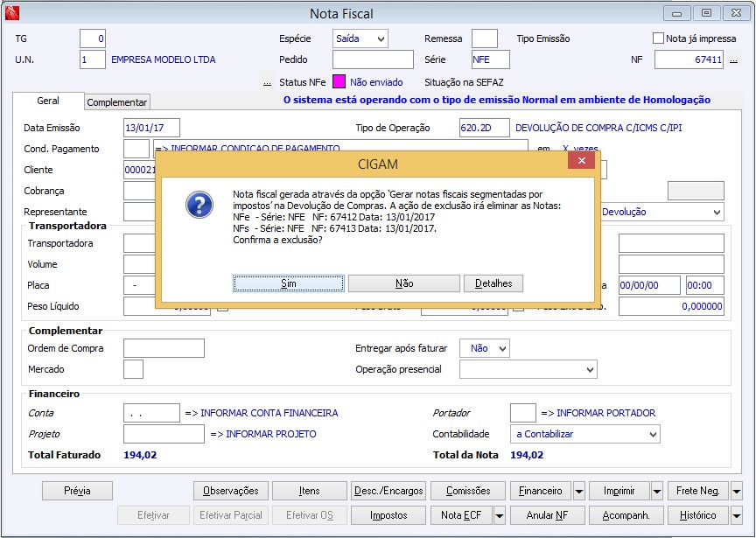Click the Remessa input field
The height and width of the screenshot is (538, 756).
[485, 38]
